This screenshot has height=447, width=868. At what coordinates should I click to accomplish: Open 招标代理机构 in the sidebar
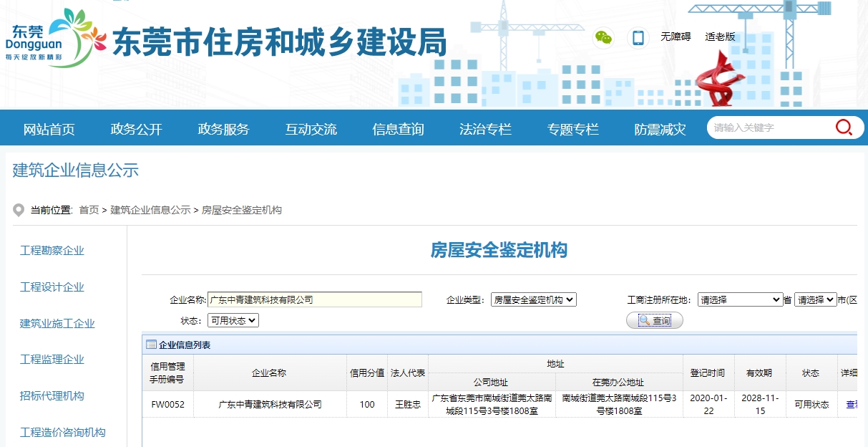point(52,395)
